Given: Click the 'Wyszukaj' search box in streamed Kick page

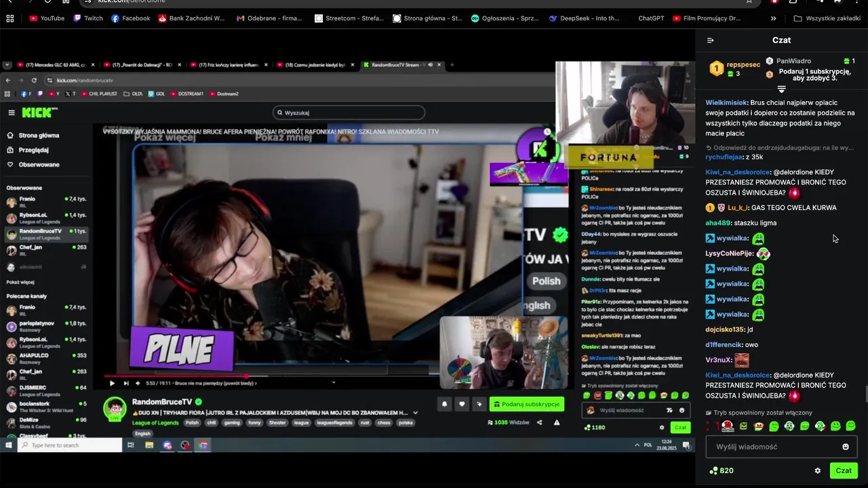Looking at the screenshot, I should pos(349,113).
